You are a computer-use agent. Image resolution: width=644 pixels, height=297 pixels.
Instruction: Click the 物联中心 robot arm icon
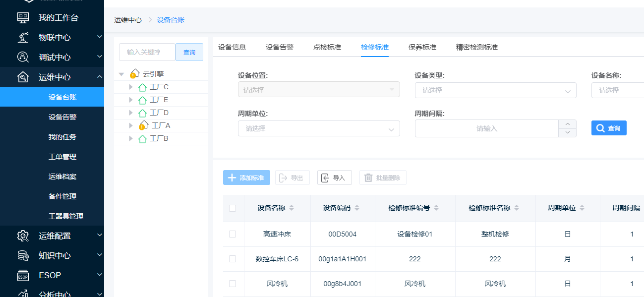(x=23, y=37)
